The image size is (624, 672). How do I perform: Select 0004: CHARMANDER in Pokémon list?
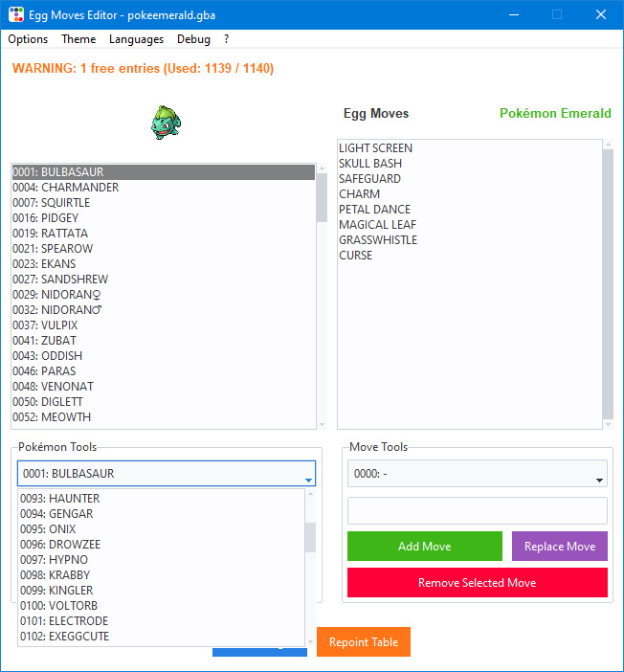66,188
